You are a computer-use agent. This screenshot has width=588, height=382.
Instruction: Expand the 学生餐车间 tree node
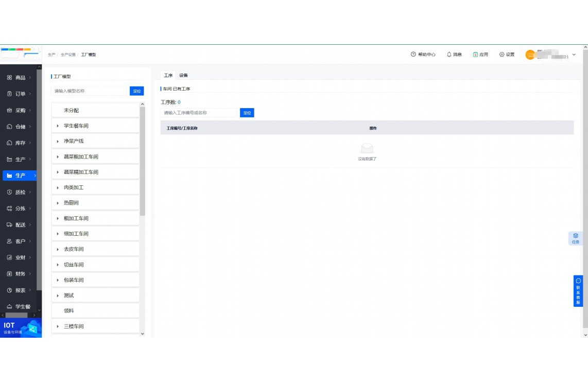pos(58,126)
